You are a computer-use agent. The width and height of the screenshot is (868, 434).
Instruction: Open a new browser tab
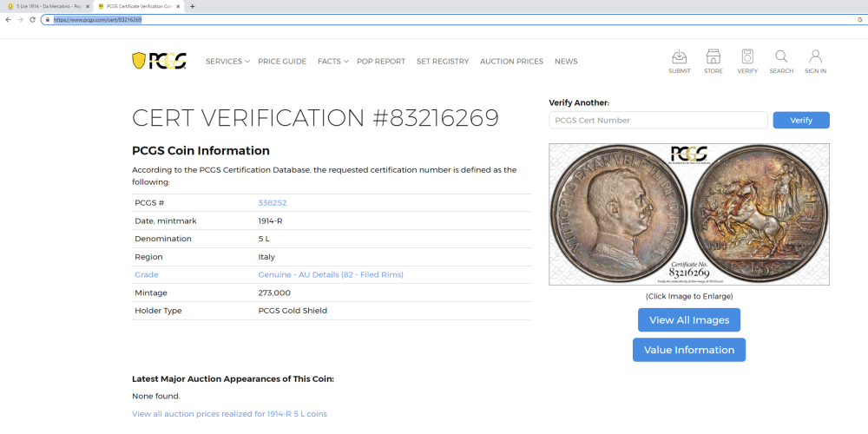pos(192,6)
